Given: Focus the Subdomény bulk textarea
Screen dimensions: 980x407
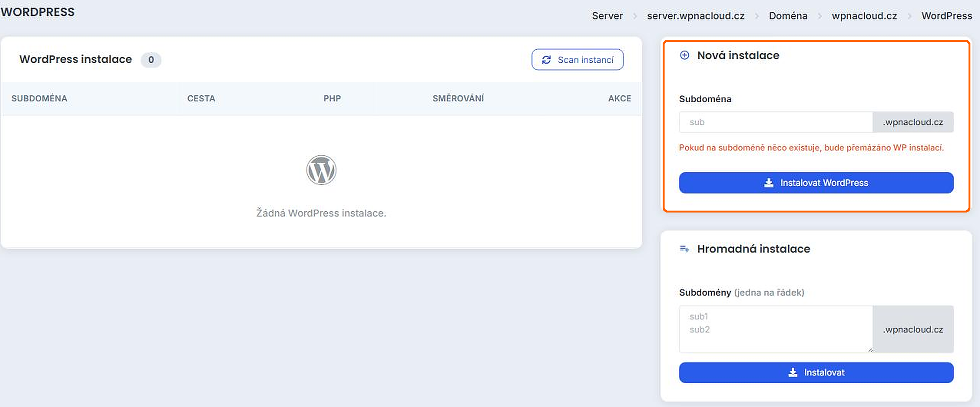Looking at the screenshot, I should click(x=776, y=329).
